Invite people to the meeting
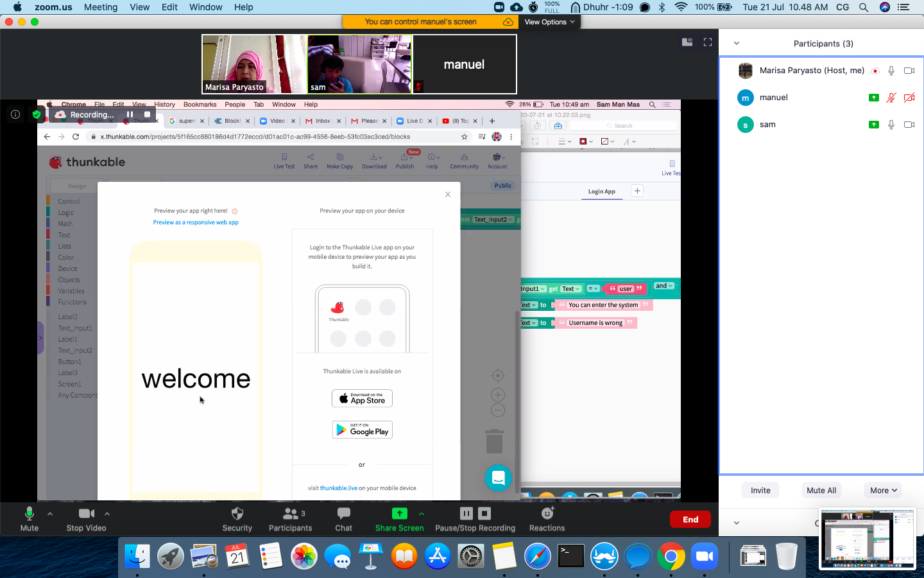Screen dimensions: 924x578 [760, 490]
